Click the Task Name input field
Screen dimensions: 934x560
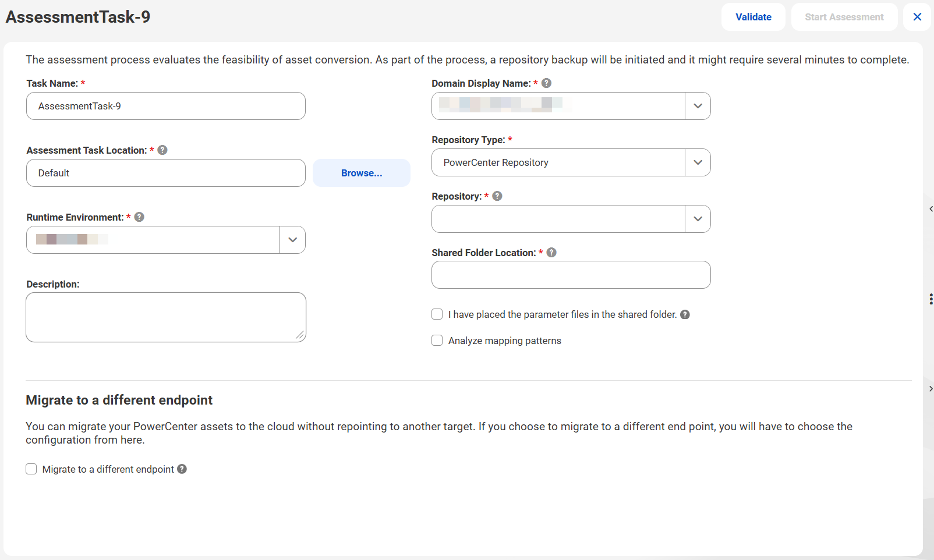point(166,106)
